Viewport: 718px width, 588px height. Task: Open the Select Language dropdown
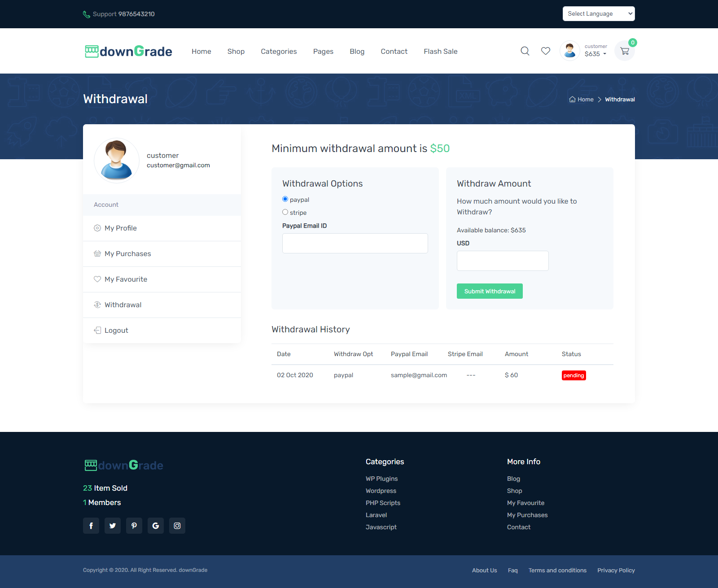tap(598, 14)
